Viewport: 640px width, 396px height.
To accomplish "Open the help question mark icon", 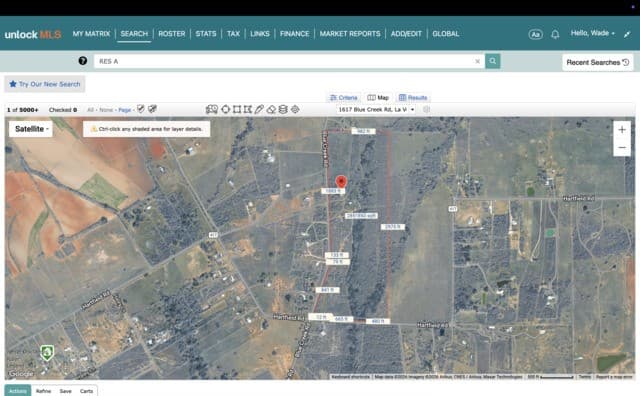I will (x=82, y=61).
